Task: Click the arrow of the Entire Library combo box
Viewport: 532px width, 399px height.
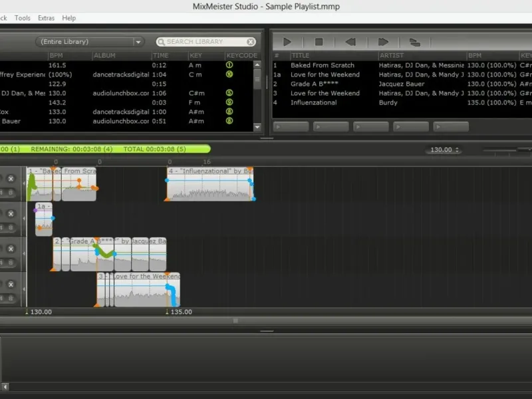Action: pyautogui.click(x=138, y=42)
